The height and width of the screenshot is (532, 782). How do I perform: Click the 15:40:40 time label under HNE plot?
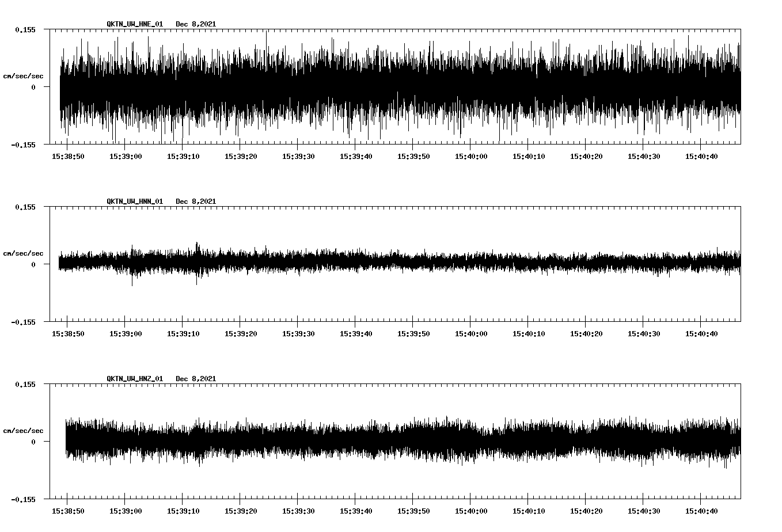701,157
